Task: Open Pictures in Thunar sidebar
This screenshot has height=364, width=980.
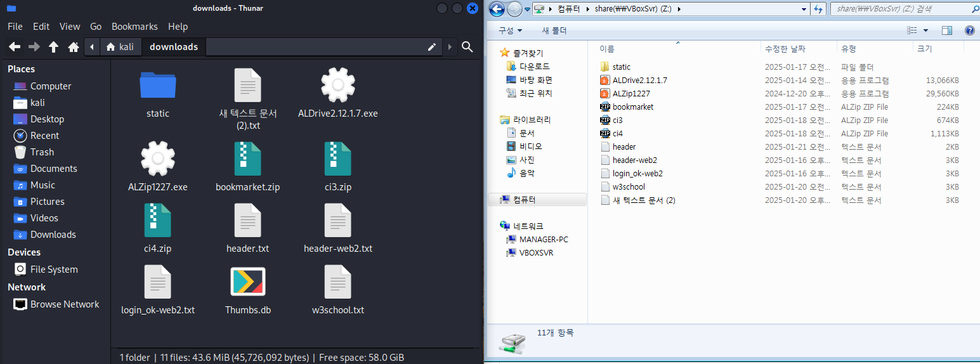Action: click(x=47, y=202)
